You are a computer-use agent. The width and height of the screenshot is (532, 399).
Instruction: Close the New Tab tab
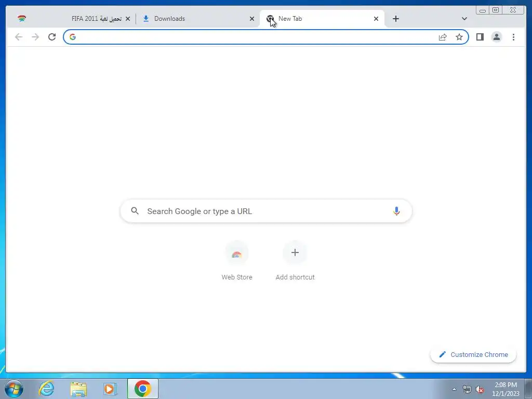point(376,19)
